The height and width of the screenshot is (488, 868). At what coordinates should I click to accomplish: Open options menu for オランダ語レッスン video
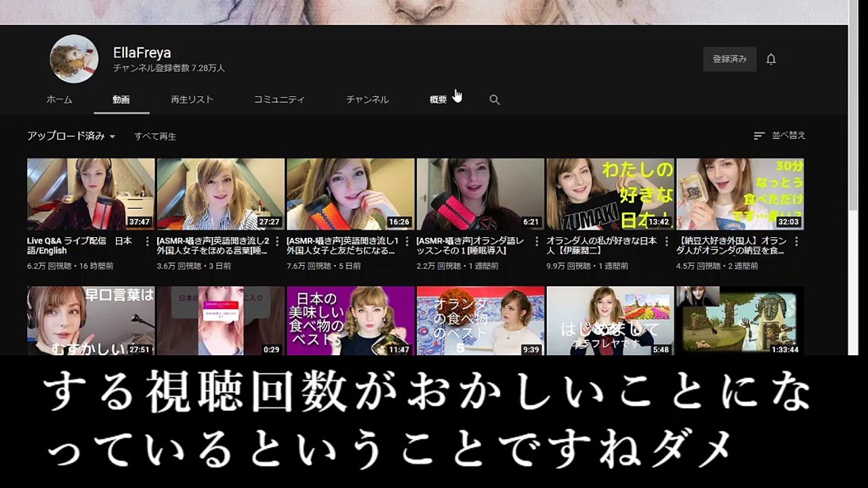coord(537,241)
